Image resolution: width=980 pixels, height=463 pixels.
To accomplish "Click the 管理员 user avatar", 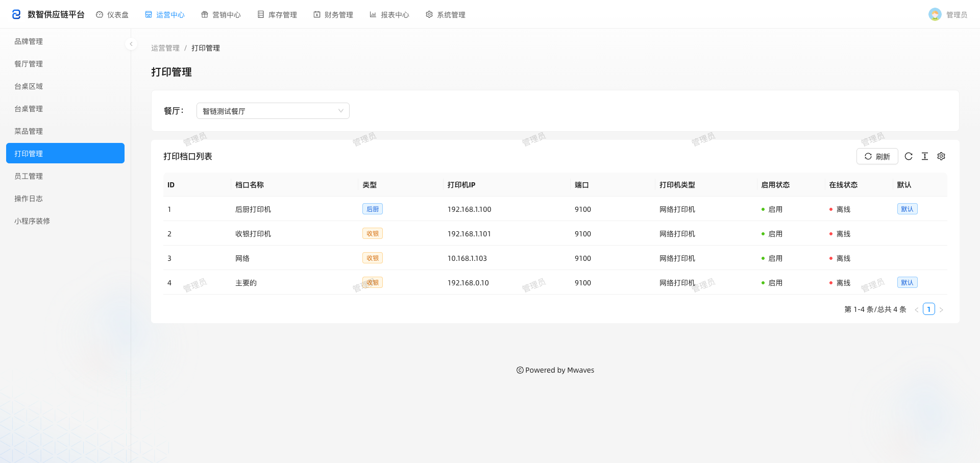I will [935, 14].
